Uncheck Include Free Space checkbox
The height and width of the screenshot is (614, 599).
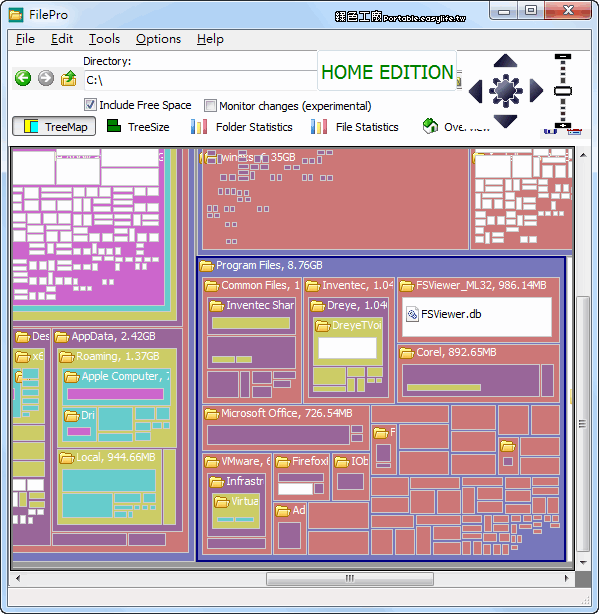point(90,105)
